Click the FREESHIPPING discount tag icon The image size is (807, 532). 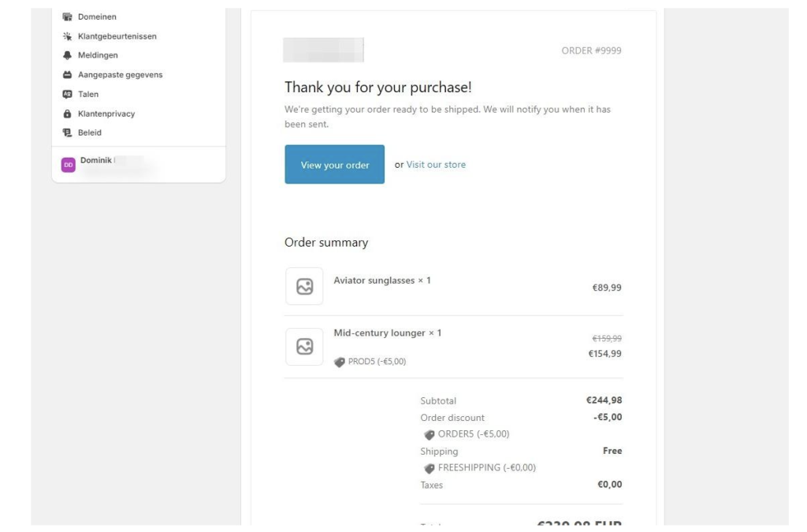pyautogui.click(x=430, y=468)
